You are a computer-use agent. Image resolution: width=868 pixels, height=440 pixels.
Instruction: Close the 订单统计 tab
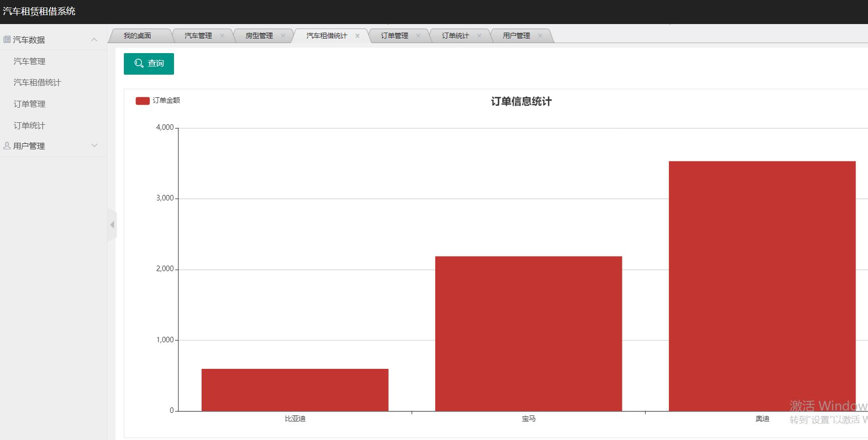pos(479,36)
